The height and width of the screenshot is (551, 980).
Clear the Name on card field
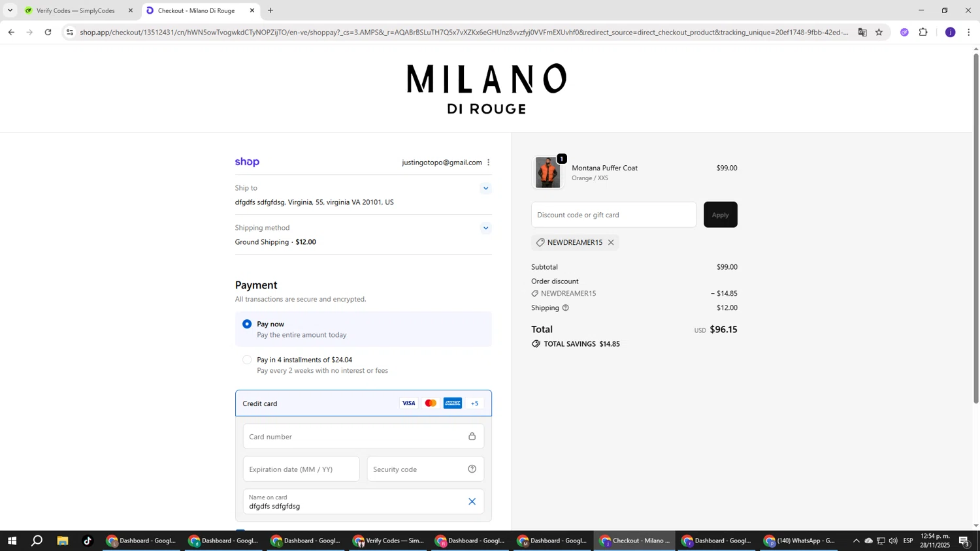click(x=472, y=501)
